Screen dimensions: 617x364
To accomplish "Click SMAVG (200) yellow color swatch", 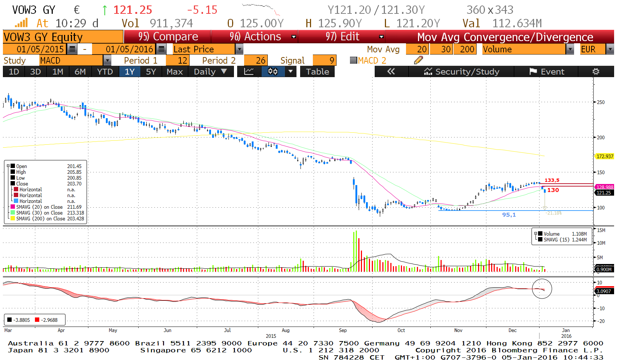I will pos(13,219).
